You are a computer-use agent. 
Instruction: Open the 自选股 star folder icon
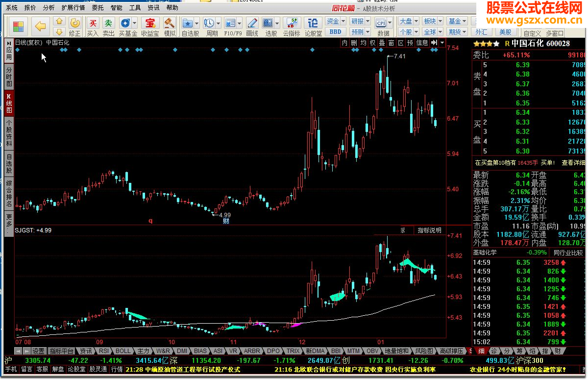click(188, 23)
